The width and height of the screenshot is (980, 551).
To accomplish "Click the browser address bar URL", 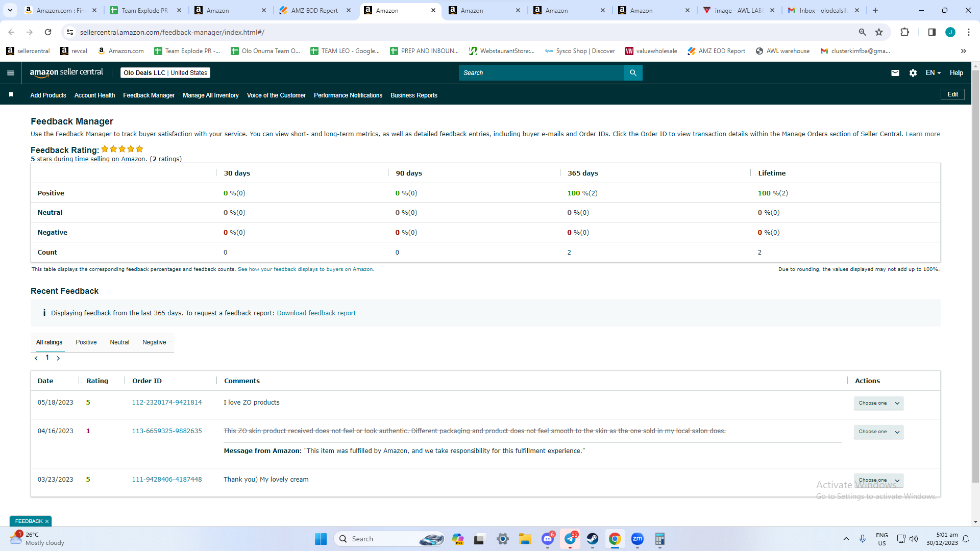I will (x=172, y=32).
